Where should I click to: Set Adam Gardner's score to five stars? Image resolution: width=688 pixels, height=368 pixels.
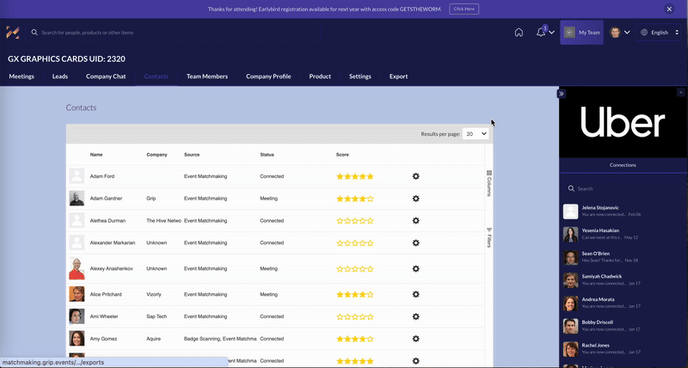click(370, 199)
